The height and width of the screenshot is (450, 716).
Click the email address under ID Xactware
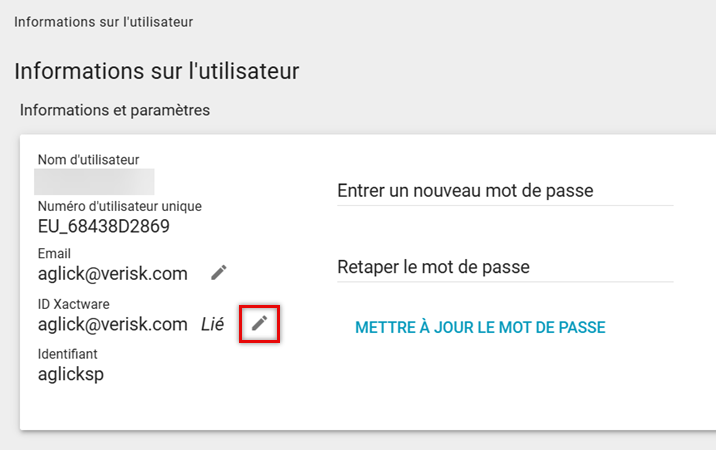coord(112,324)
